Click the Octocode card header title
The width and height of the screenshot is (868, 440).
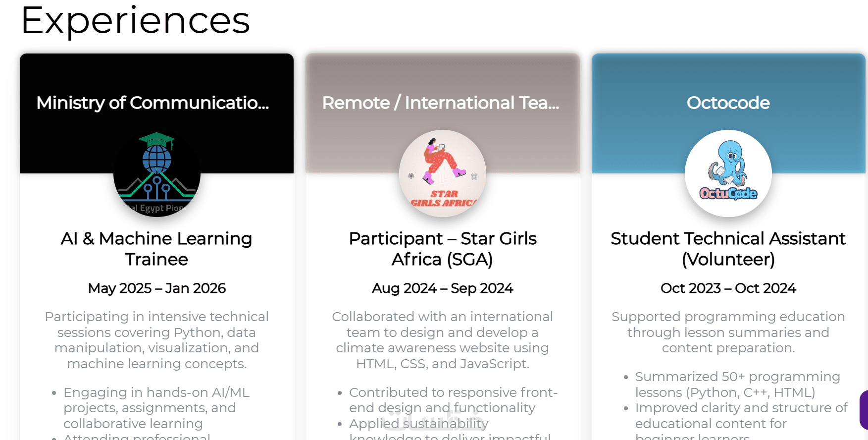tap(728, 103)
